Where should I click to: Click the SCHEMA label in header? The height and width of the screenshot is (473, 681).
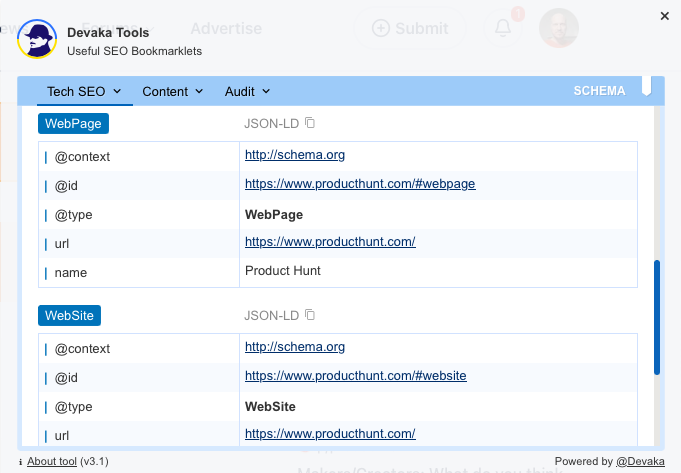pyautogui.click(x=599, y=91)
